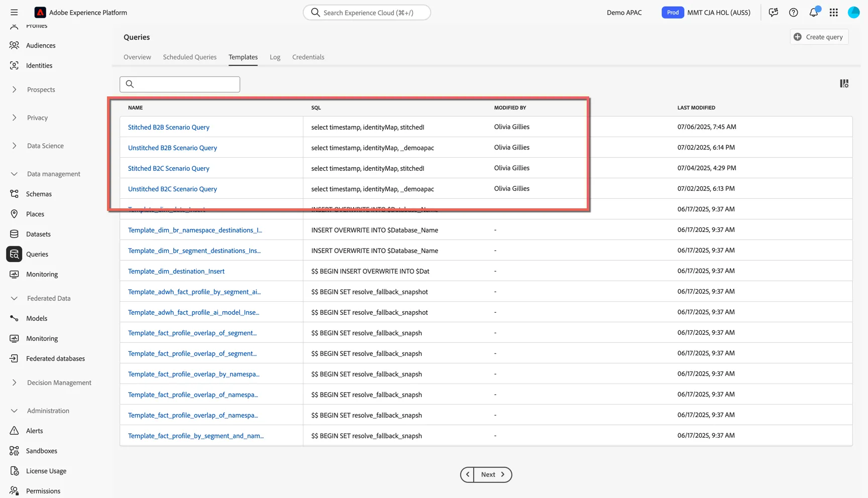
Task: Go to previous page arrow
Action: coord(468,474)
